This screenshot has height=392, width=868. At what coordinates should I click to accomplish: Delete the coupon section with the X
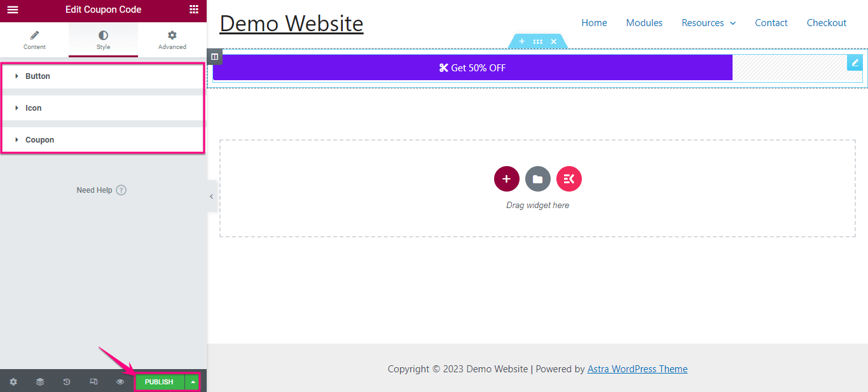click(x=554, y=41)
